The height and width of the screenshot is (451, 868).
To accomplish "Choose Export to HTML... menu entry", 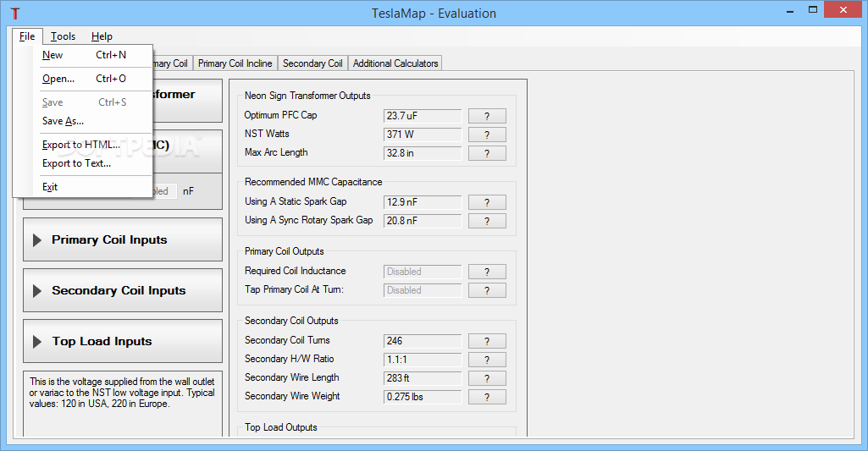I will click(82, 145).
